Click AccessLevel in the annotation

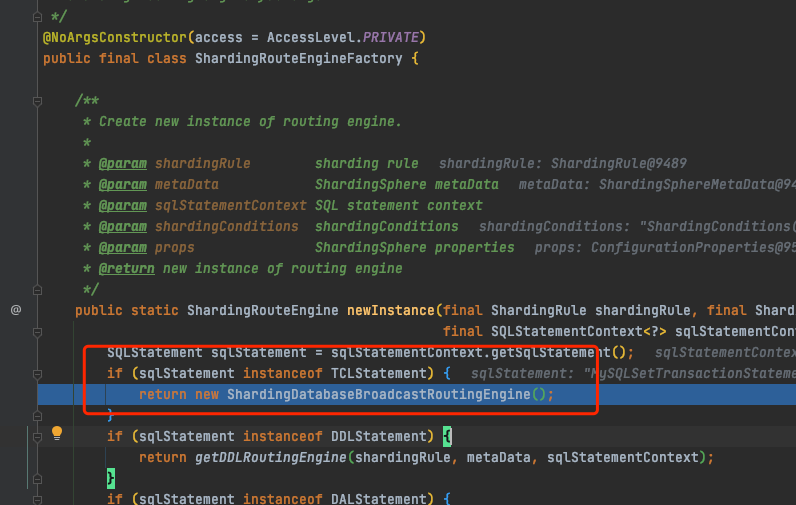tap(311, 38)
